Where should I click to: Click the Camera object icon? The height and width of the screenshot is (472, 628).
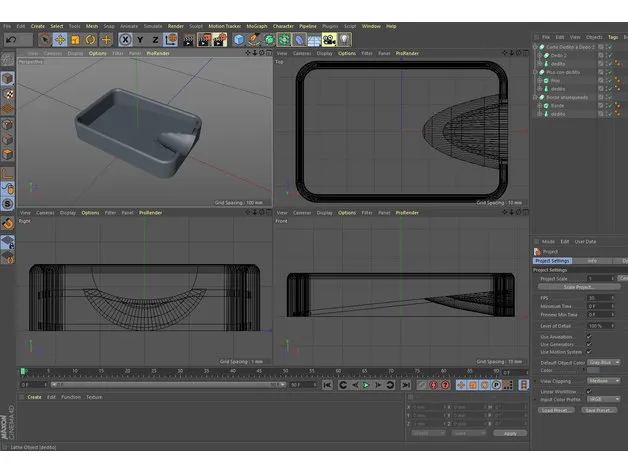coord(328,39)
